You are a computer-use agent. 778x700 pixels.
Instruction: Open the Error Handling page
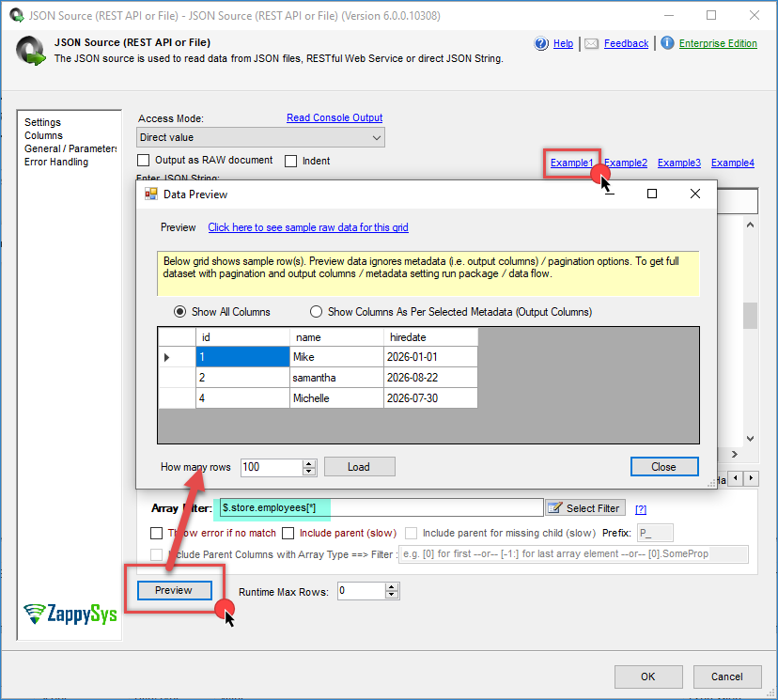click(x=56, y=162)
